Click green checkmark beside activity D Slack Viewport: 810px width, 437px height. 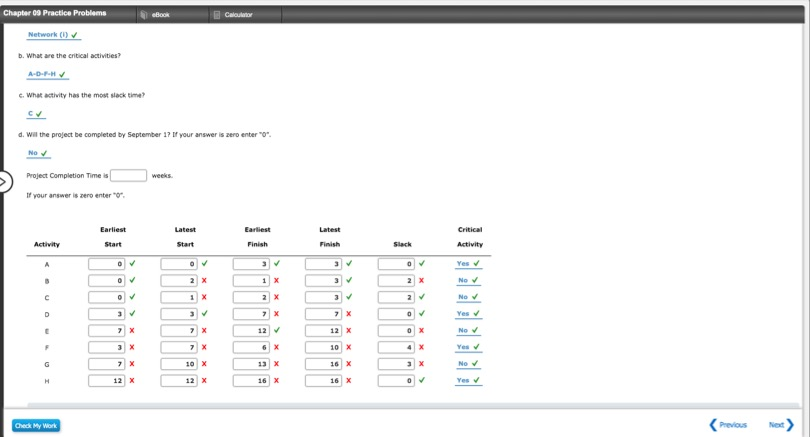coord(422,313)
